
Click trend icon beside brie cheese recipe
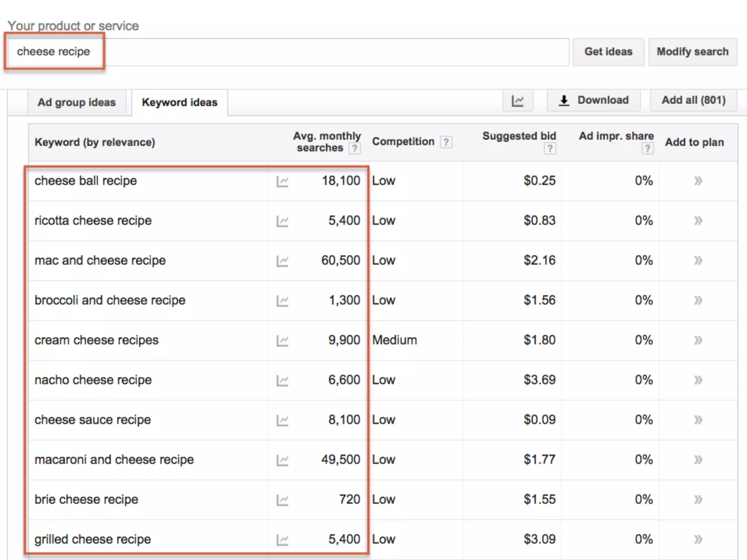[x=282, y=500]
